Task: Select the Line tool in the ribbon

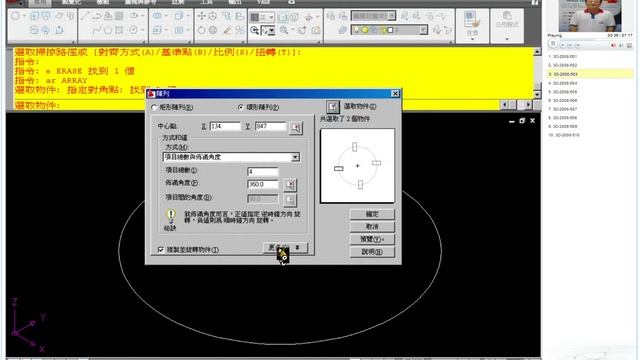Action: point(85,16)
